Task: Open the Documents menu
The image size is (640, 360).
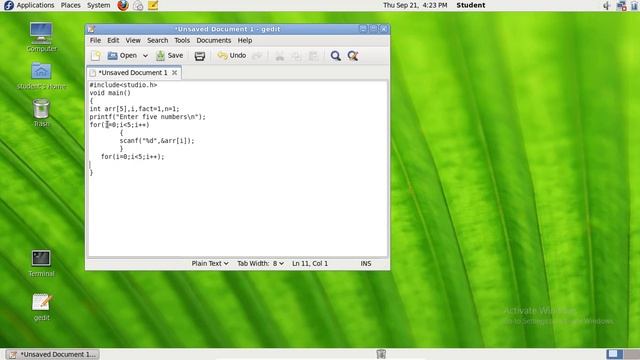Action: coord(213,40)
